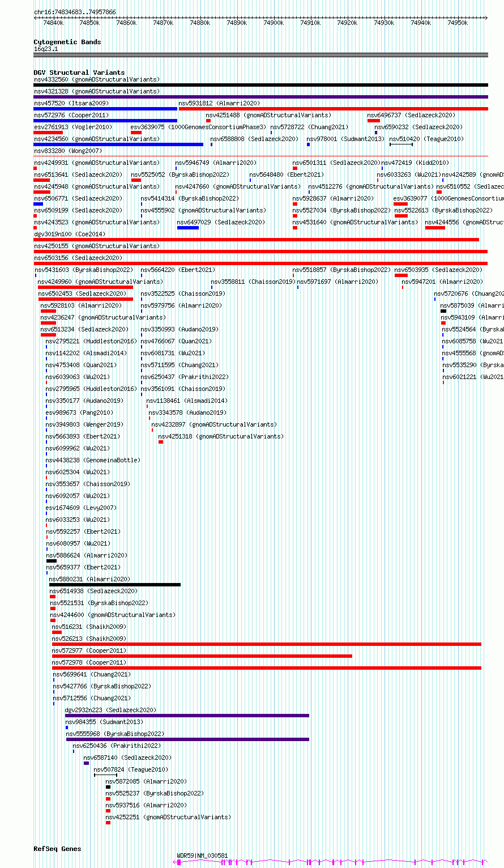Select nsv5928637 (Almarri2020) label
Image resolution: width=504 pixels, height=868 pixels.
(333, 198)
